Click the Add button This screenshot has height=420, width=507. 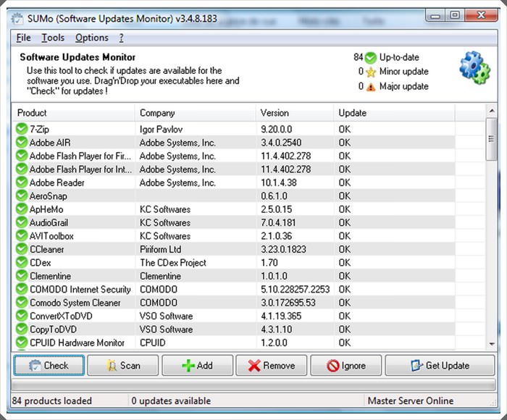tap(197, 366)
